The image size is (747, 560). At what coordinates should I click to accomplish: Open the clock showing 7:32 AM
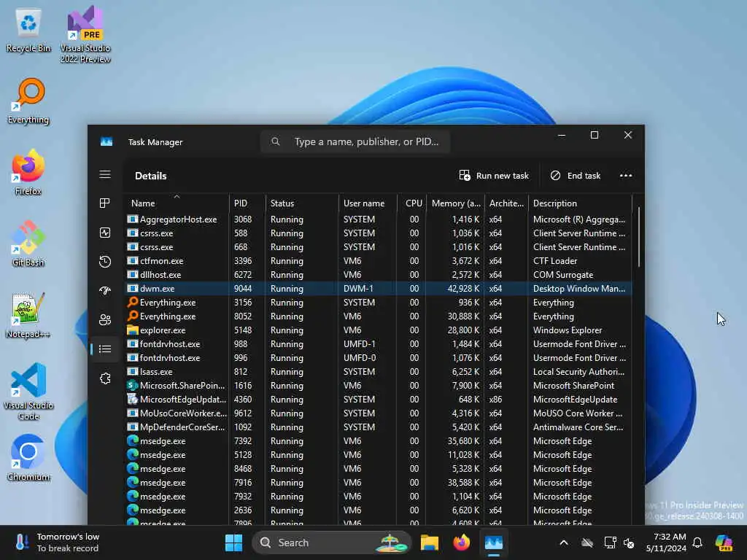tap(665, 542)
